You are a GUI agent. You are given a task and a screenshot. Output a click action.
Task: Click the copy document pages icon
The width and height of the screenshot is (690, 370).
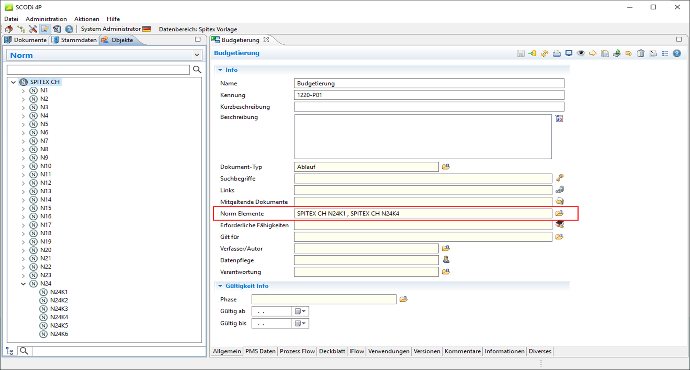pos(605,53)
